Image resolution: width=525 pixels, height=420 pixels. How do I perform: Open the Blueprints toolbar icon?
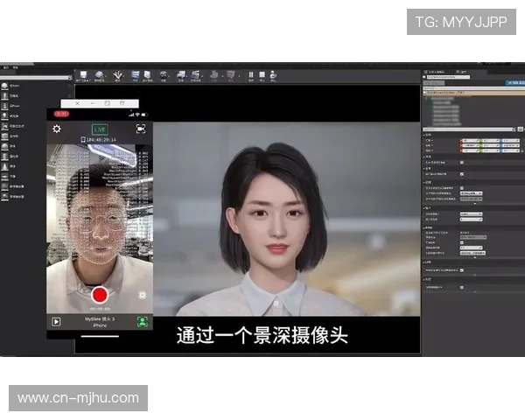[181, 74]
